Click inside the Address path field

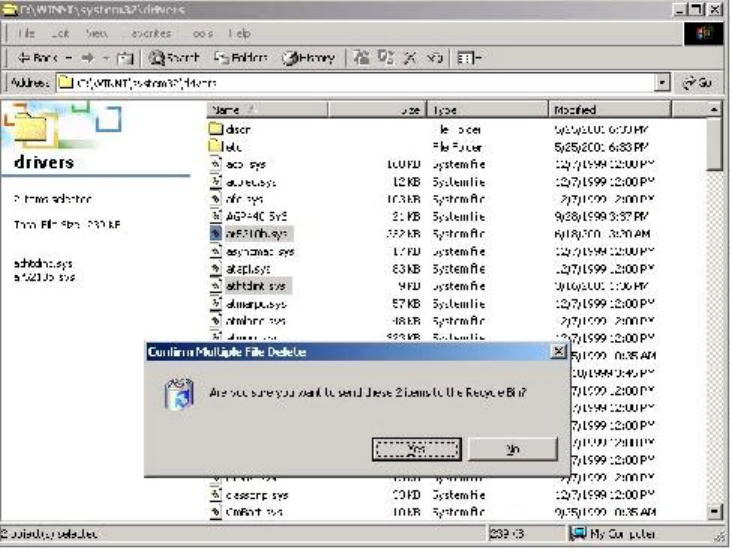pyautogui.click(x=357, y=83)
